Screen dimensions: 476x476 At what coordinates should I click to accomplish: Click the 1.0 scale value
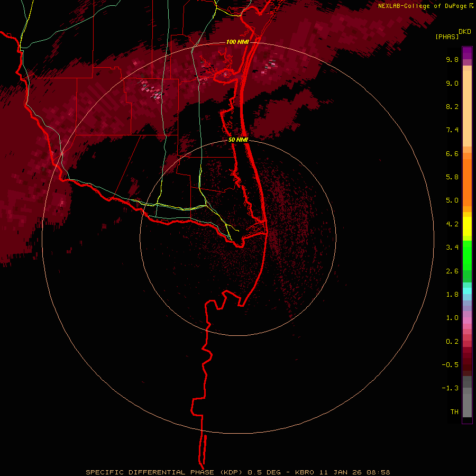pos(452,318)
